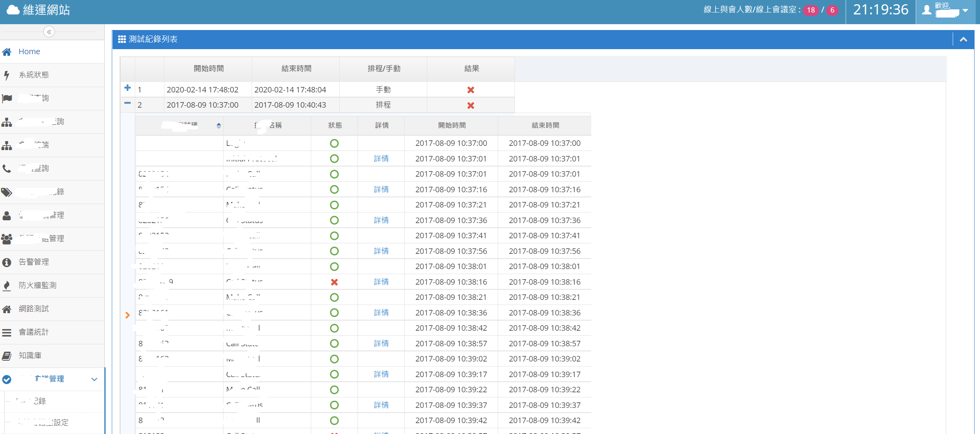Open 網路測試 menu item

[34, 309]
